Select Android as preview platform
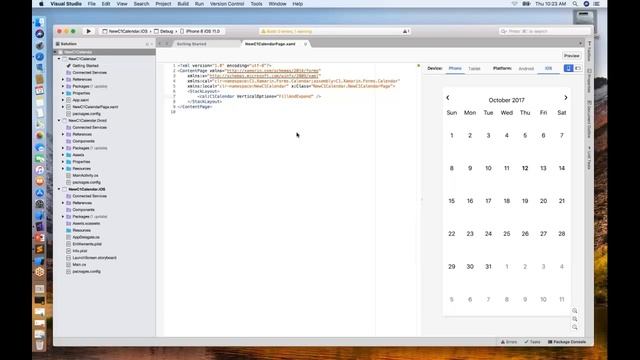 (x=526, y=69)
